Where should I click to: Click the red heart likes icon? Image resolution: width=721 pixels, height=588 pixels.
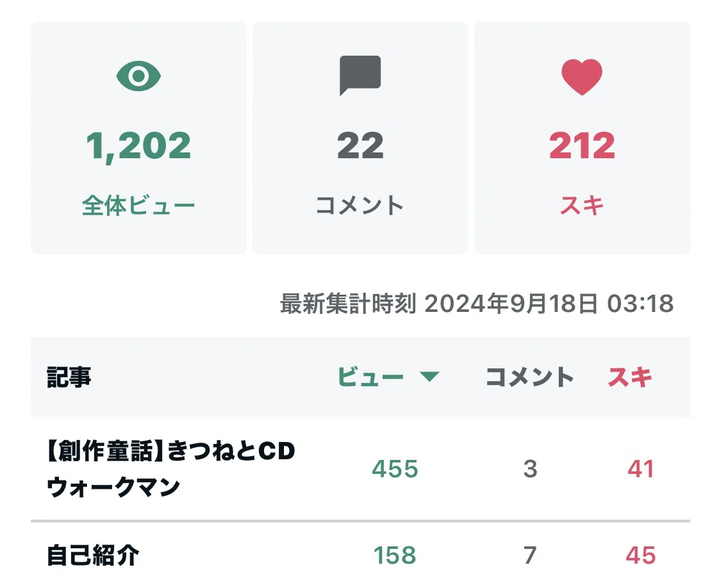click(582, 77)
